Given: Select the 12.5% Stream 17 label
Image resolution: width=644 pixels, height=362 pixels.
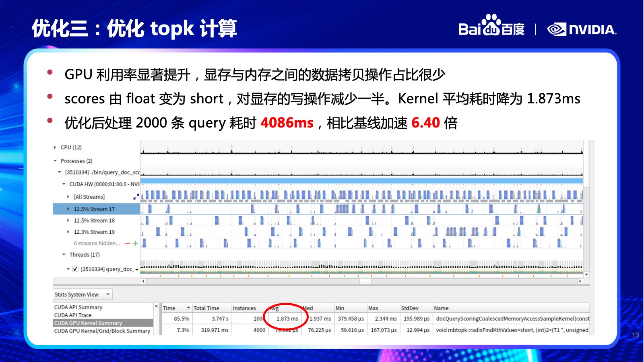Looking at the screenshot, I should pyautogui.click(x=94, y=209).
